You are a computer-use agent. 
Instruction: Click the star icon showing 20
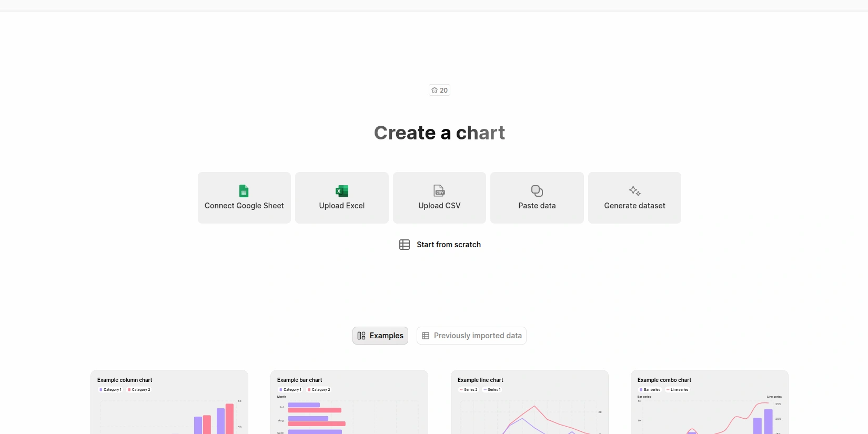pyautogui.click(x=435, y=90)
